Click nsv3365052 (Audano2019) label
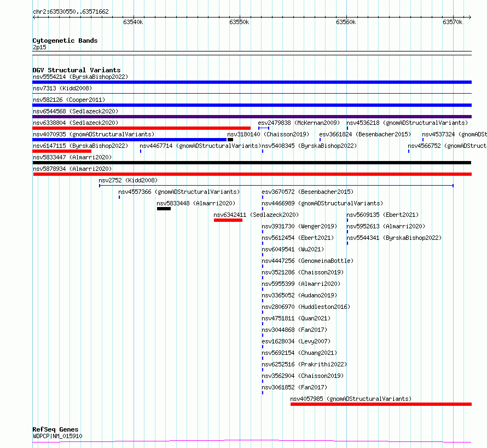487x448 pixels. tap(299, 295)
